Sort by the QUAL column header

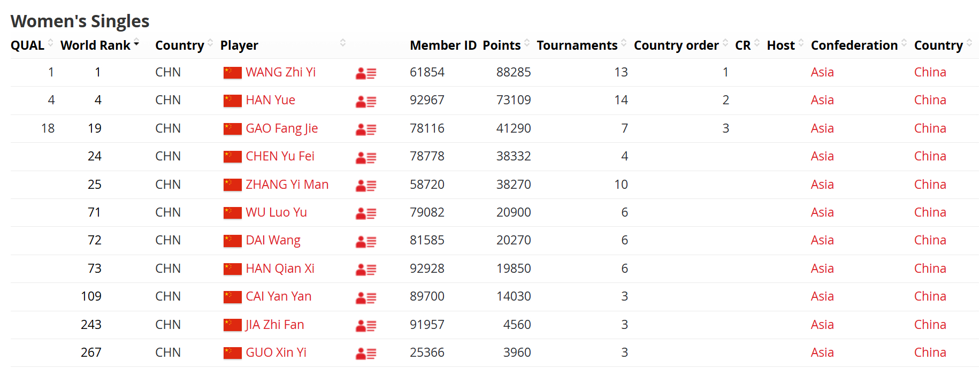tap(32, 45)
